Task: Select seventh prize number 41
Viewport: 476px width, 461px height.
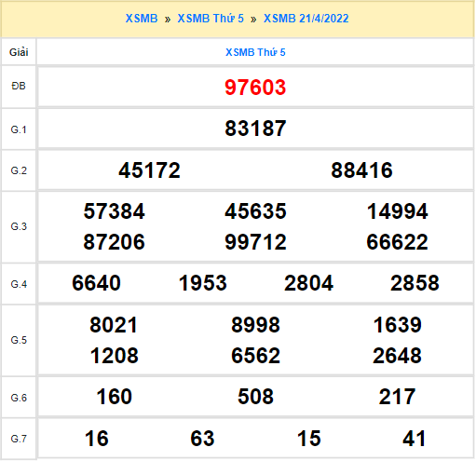Action: coord(415,439)
